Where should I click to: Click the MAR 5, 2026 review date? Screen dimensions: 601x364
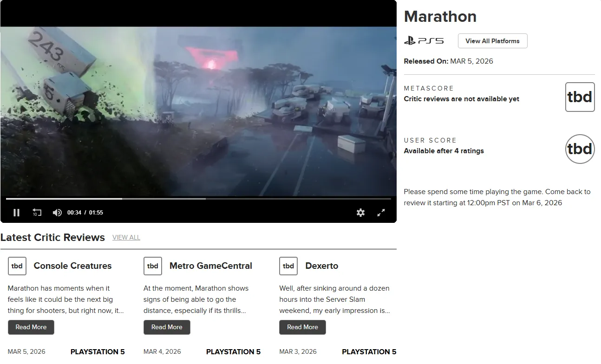(x=26, y=352)
